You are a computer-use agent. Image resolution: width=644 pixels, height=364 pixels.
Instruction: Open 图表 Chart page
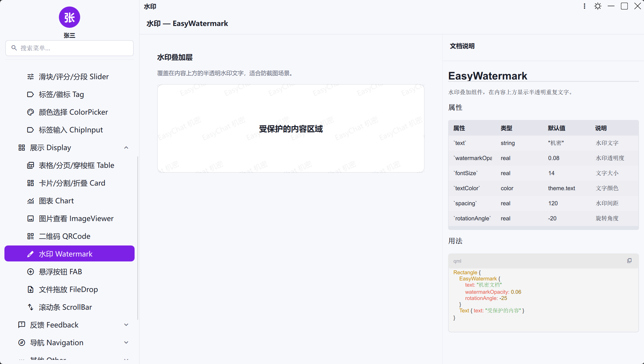[x=69, y=201]
